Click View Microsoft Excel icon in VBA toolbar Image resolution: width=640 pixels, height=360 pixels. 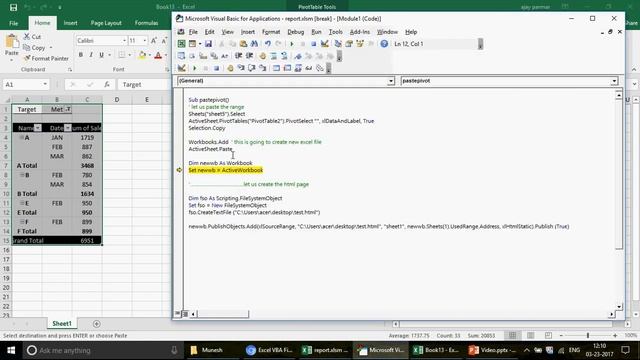click(182, 44)
